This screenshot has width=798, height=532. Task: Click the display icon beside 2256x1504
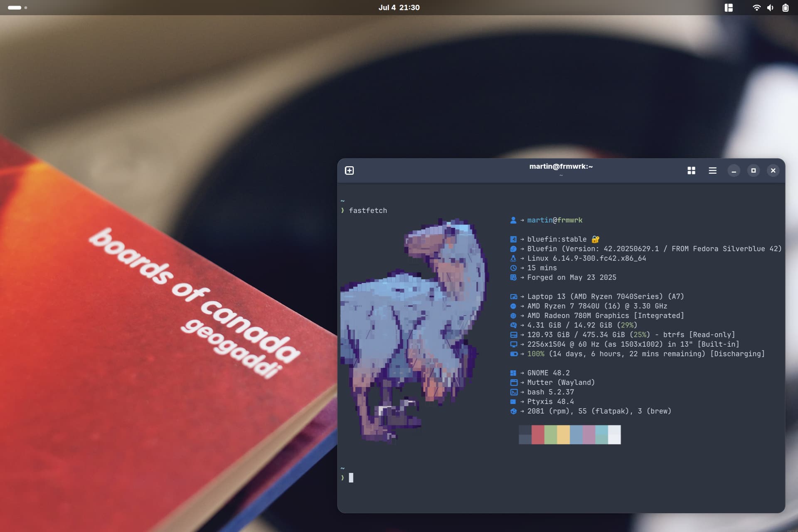coord(514,345)
